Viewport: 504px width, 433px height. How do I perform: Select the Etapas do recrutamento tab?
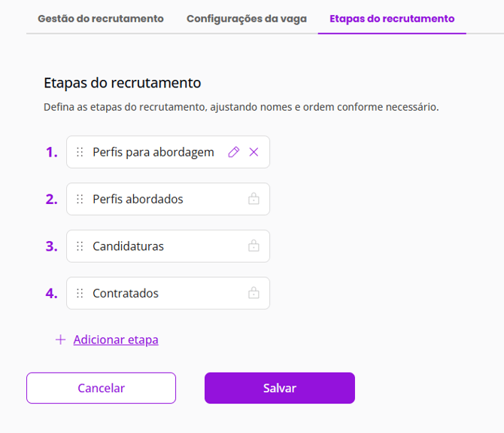(x=392, y=19)
